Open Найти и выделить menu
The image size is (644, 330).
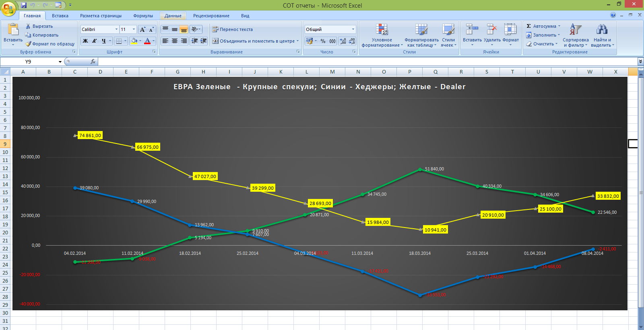(602, 35)
